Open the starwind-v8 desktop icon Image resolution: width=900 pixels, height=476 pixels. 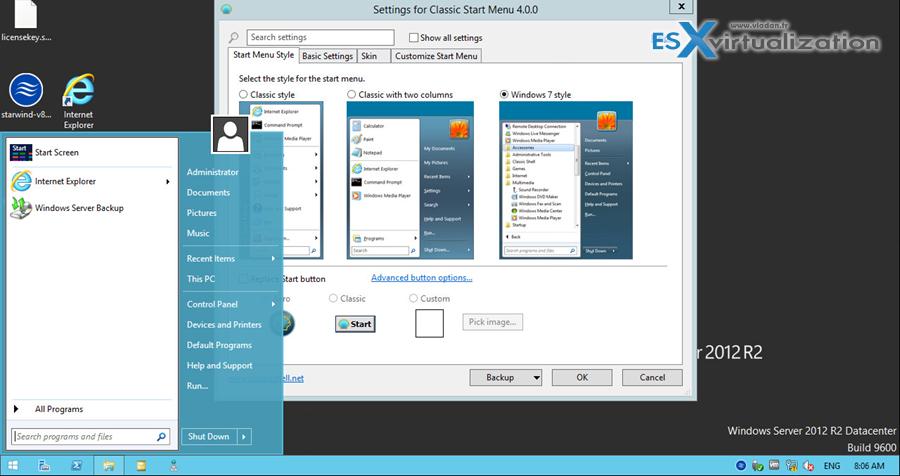coord(26,96)
